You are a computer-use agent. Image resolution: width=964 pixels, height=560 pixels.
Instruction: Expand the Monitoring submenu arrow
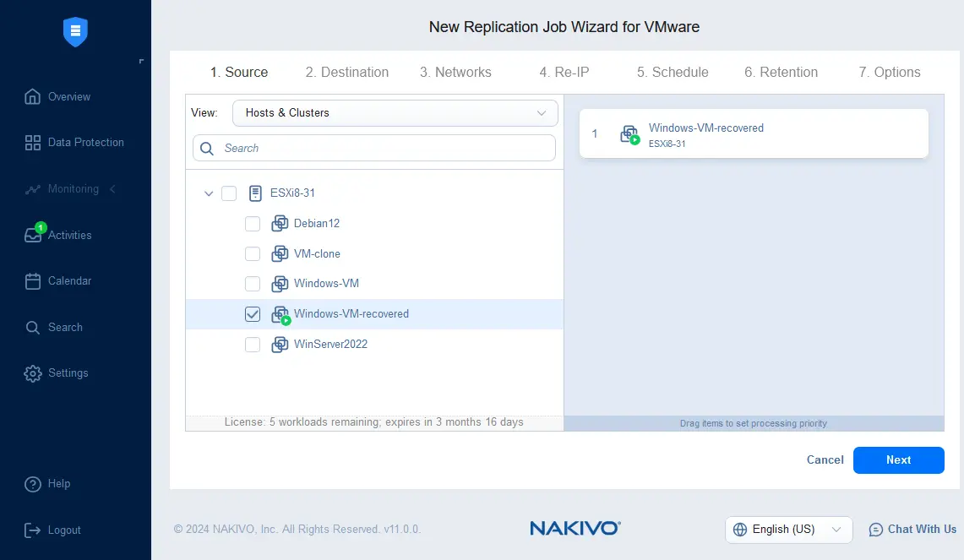112,188
